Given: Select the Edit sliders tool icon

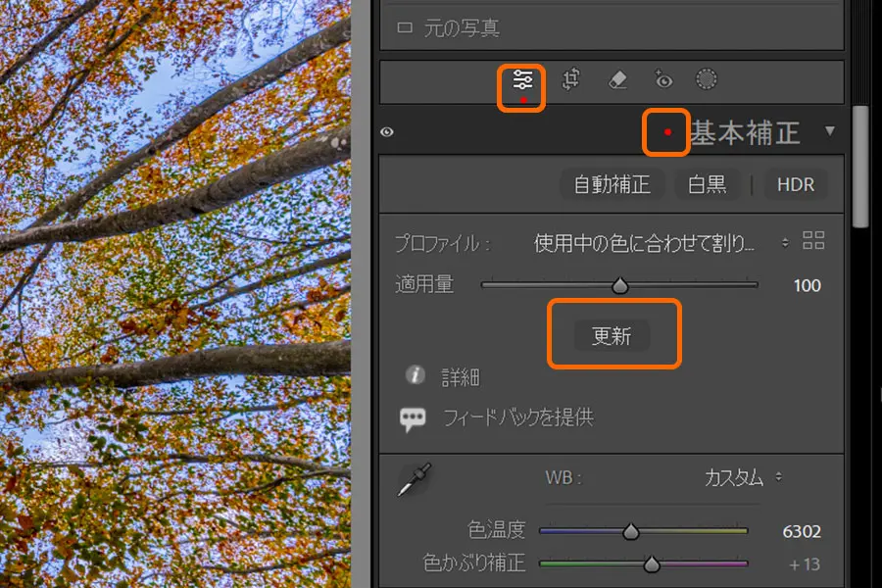Looking at the screenshot, I should 522,80.
